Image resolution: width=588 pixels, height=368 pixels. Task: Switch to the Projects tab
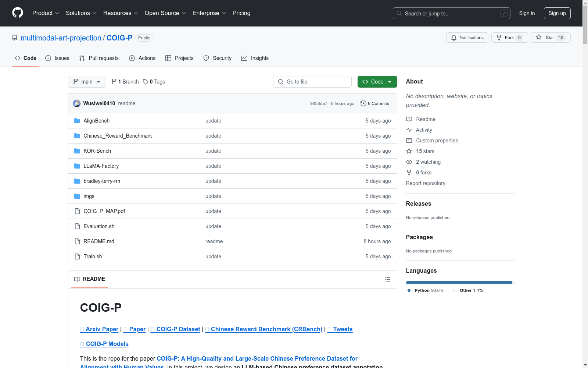[179, 58]
